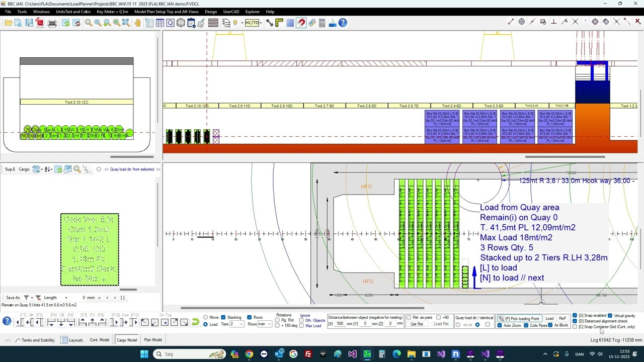This screenshot has width=644, height=362.
Task: Enable the + 180 deg checkbox
Action: coord(277,326)
